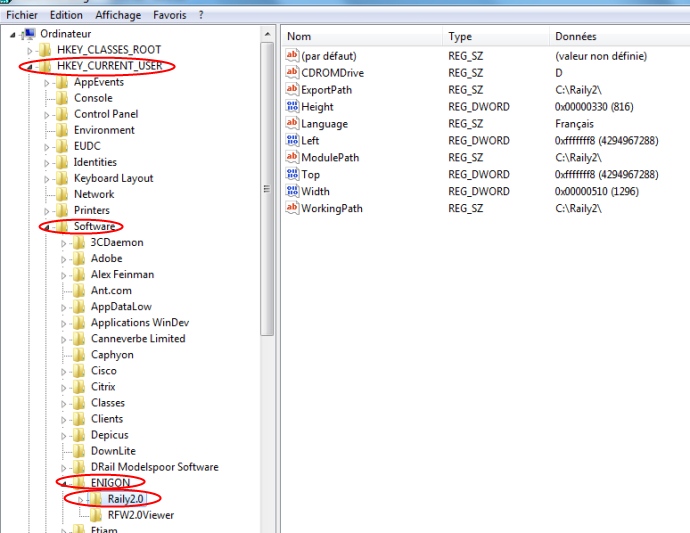
Task: Click the Width DWORD value icon
Action: coord(292,191)
